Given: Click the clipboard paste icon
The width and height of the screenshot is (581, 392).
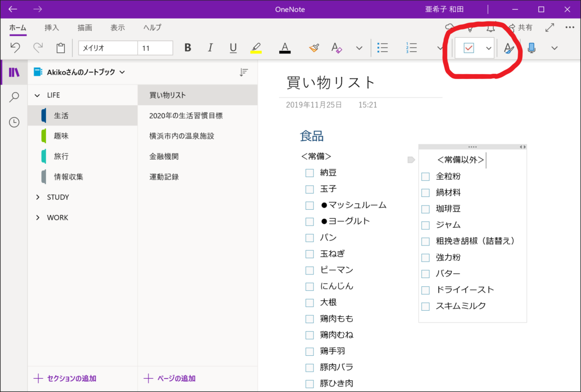Looking at the screenshot, I should 60,48.
